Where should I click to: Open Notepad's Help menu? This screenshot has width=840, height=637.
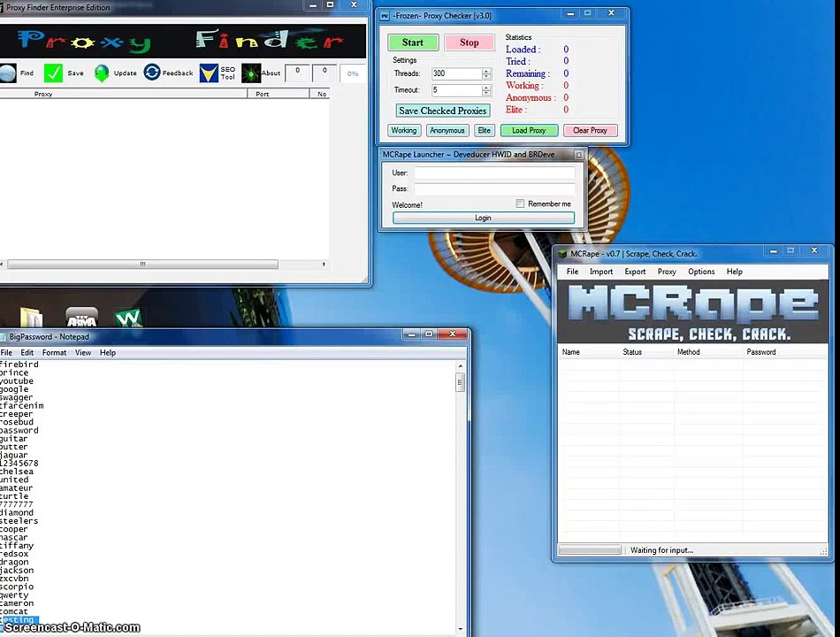click(x=108, y=353)
